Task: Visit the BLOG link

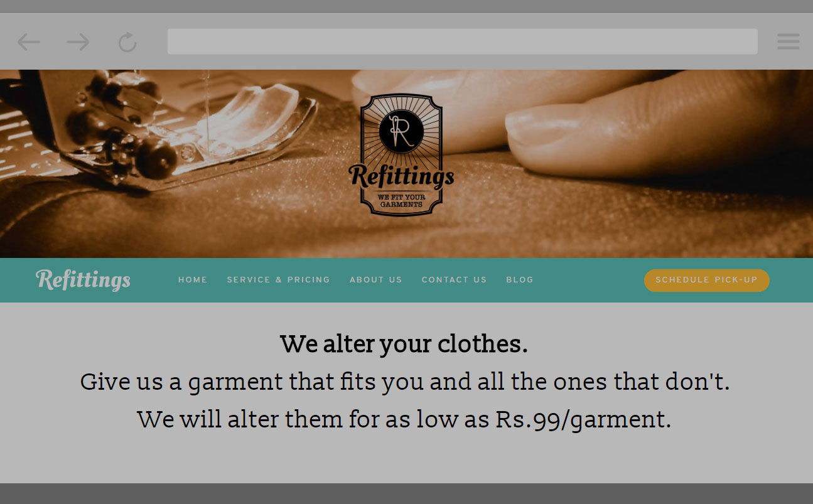Action: [x=520, y=280]
